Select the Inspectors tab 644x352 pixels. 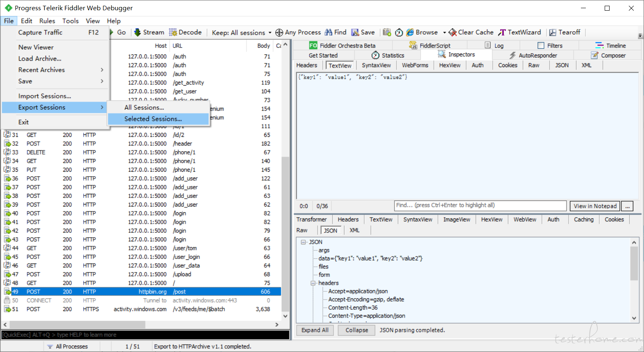pyautogui.click(x=456, y=55)
